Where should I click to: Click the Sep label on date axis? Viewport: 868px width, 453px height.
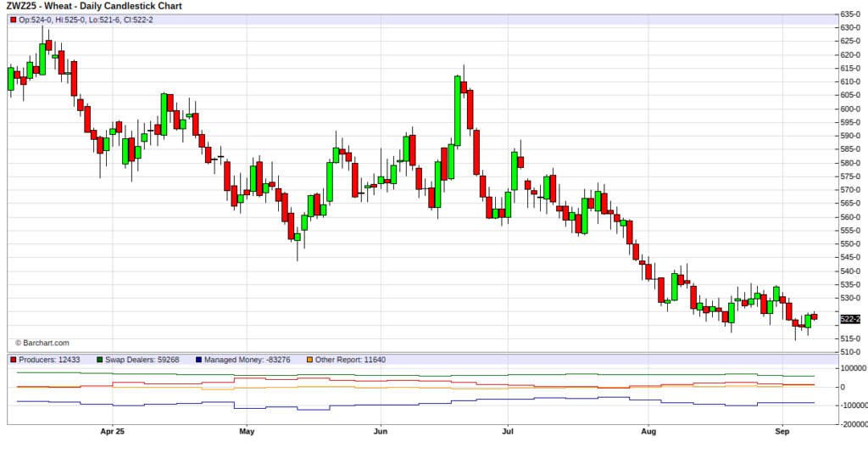pos(782,431)
